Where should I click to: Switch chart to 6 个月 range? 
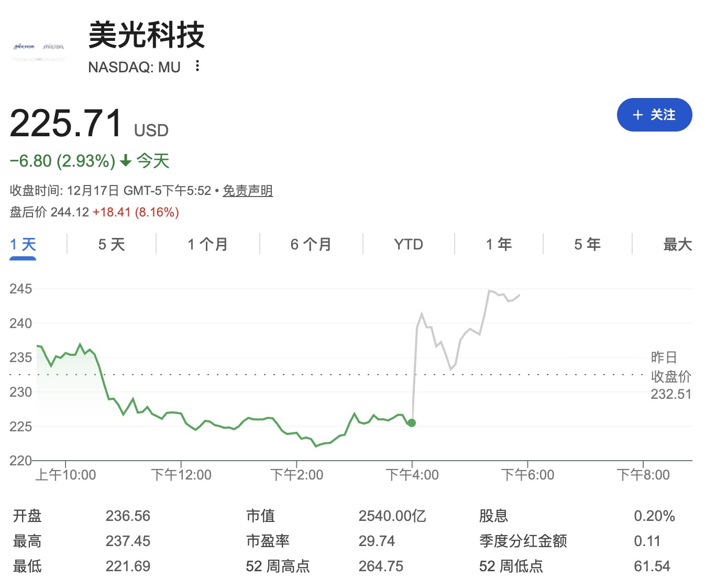pyautogui.click(x=311, y=244)
